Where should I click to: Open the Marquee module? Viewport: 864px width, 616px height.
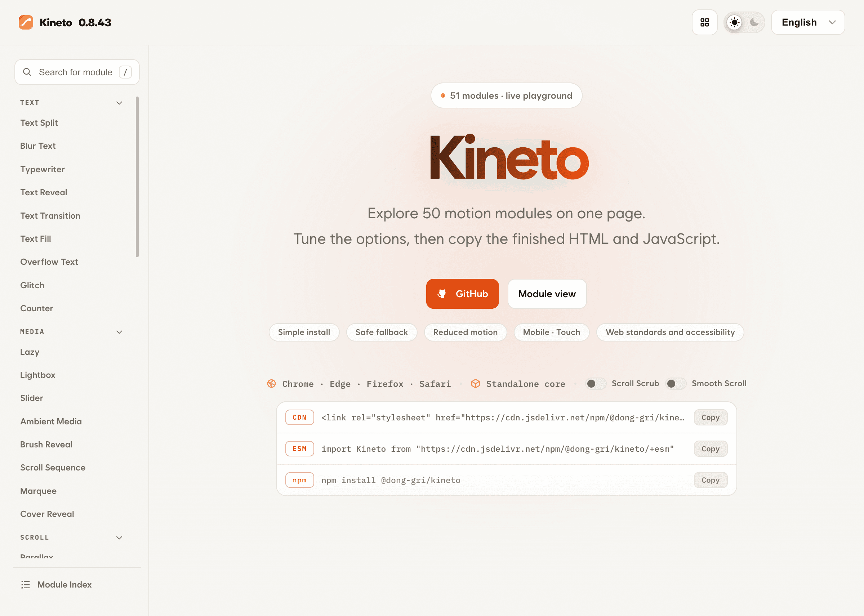pyautogui.click(x=38, y=491)
